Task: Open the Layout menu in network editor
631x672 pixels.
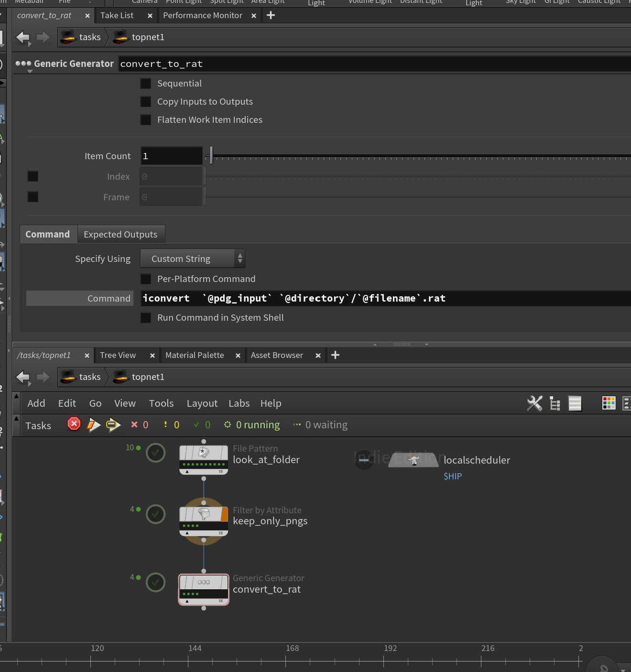Action: pyautogui.click(x=202, y=403)
